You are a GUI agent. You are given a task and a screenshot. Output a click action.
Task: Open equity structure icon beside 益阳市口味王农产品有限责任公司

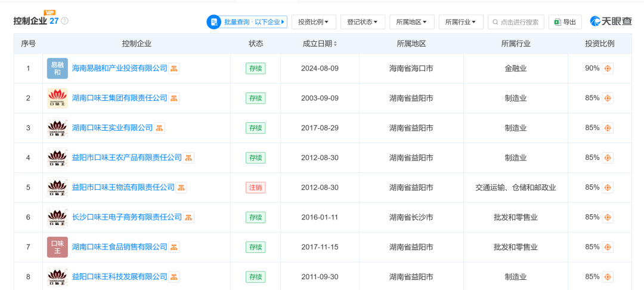188,158
